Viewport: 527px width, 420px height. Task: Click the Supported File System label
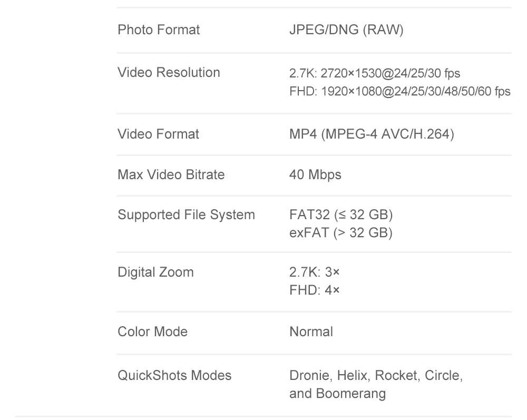[x=186, y=214]
